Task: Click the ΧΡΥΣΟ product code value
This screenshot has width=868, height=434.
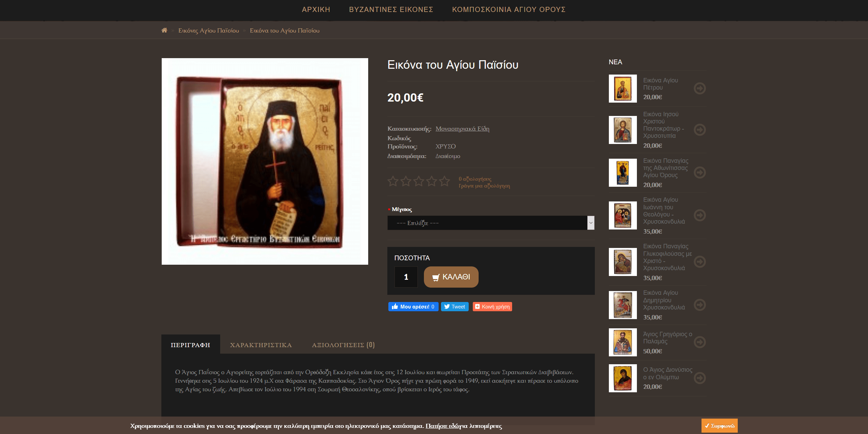Action: 445,146
